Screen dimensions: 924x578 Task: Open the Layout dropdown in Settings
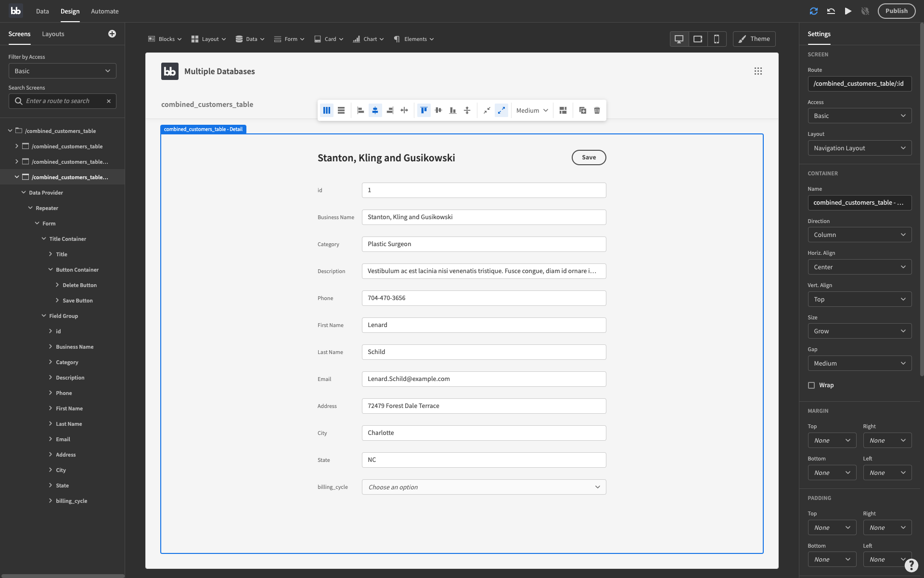point(860,147)
